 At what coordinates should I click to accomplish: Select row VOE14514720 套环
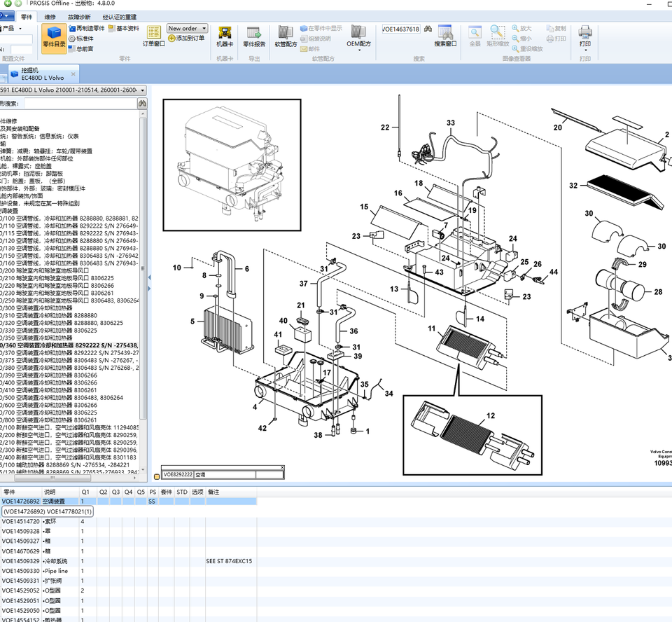[x=129, y=522]
